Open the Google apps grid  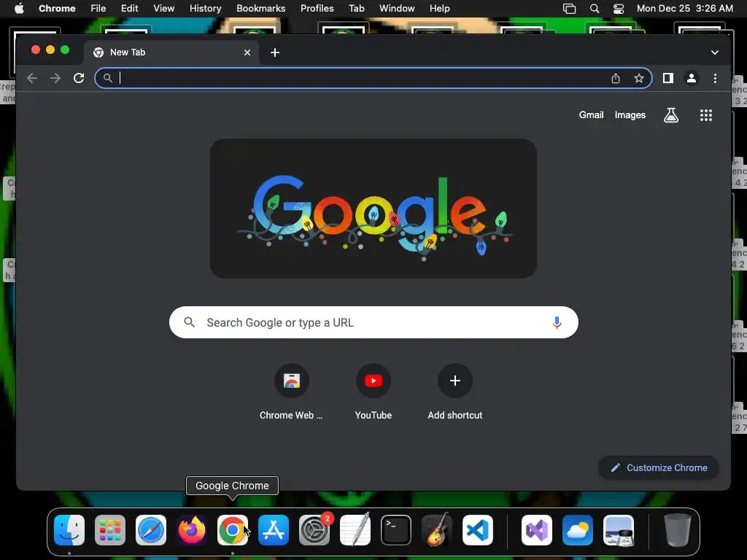pos(706,114)
